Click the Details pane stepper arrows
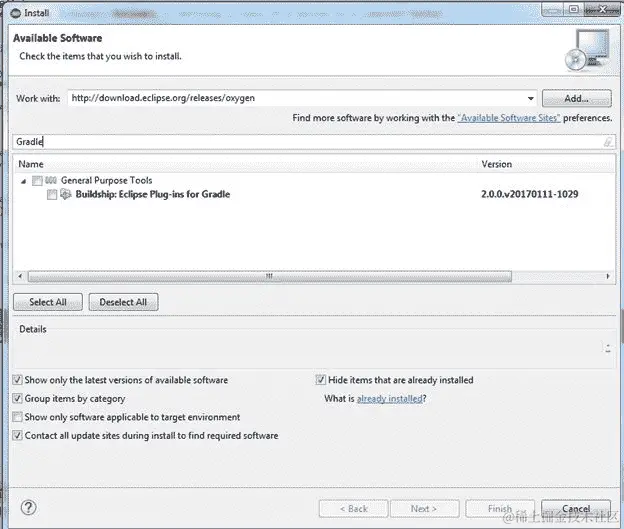This screenshot has height=529, width=624. coord(608,349)
